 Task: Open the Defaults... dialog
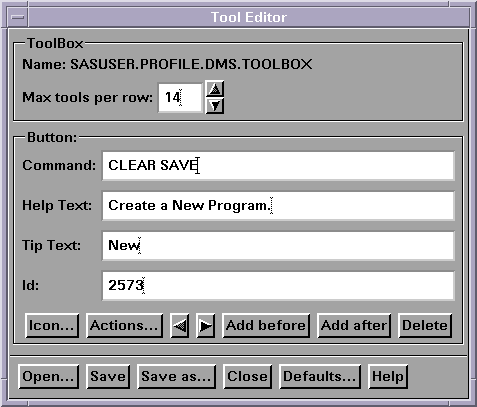pos(320,376)
